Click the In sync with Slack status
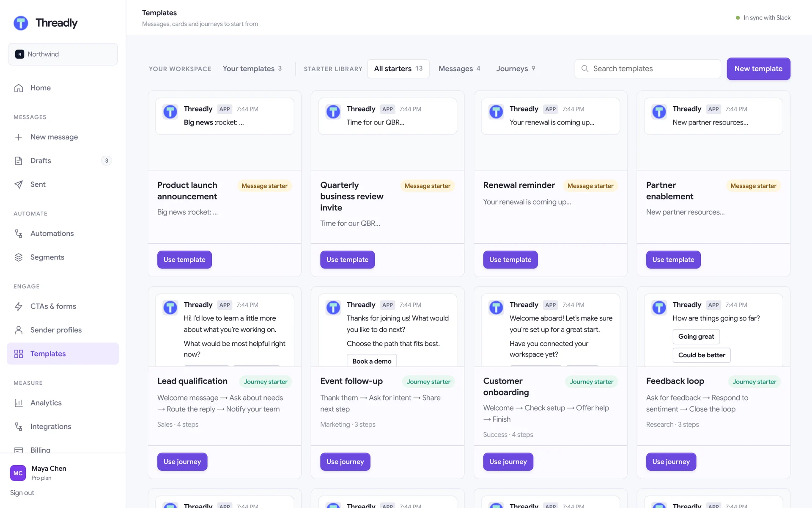The width and height of the screenshot is (812, 508). pyautogui.click(x=763, y=18)
